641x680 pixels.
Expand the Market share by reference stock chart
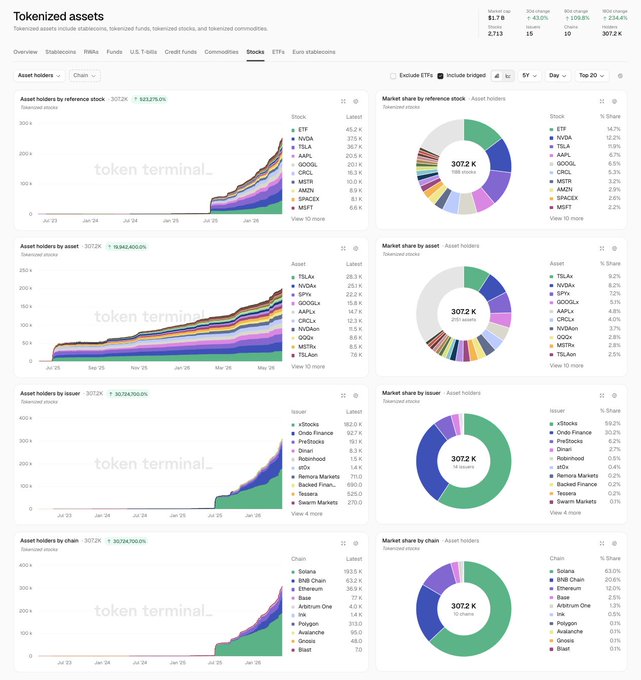pos(602,101)
